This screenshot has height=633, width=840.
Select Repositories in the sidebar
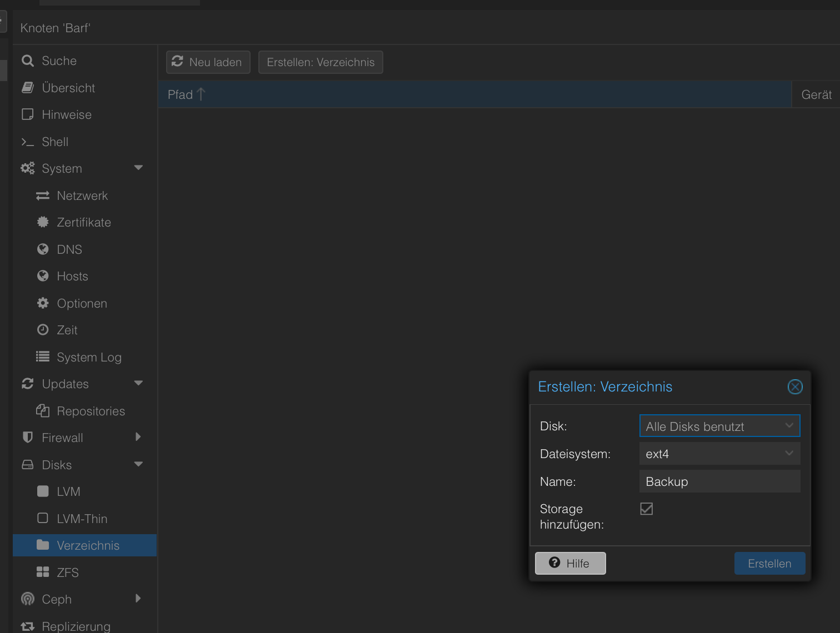[x=84, y=411]
